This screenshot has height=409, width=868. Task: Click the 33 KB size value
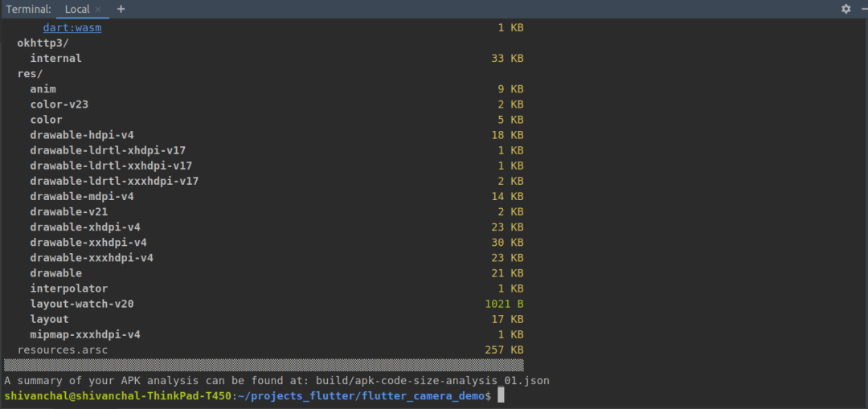click(x=508, y=58)
